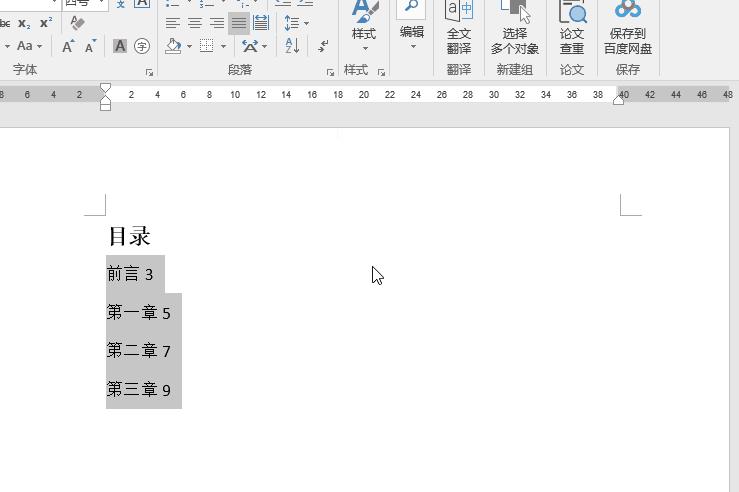Viewport: 739px width, 492px height.
Task: Expand the dropdown arrow under 样式
Action: (x=365, y=49)
